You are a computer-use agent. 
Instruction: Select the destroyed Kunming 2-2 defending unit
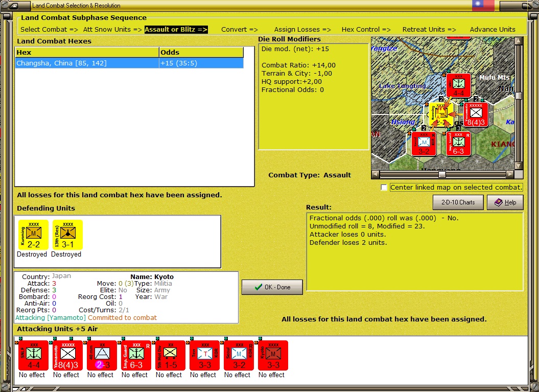33,235
